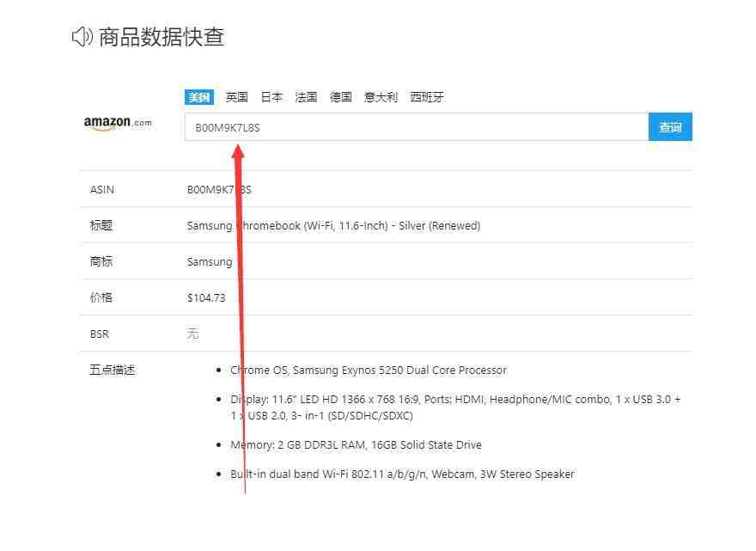Focus the ASIN search input field
Screen dimensions: 756x551
click(417, 127)
